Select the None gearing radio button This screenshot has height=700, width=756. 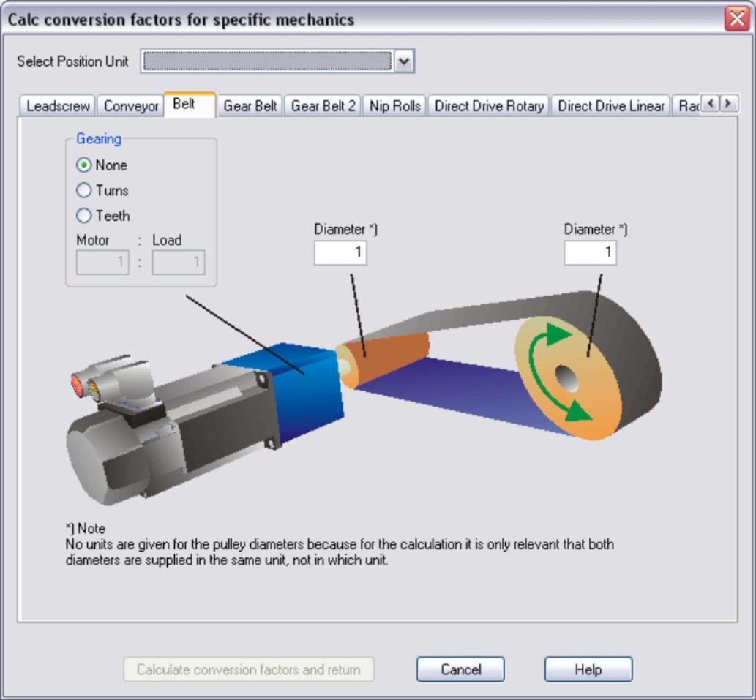pos(84,165)
